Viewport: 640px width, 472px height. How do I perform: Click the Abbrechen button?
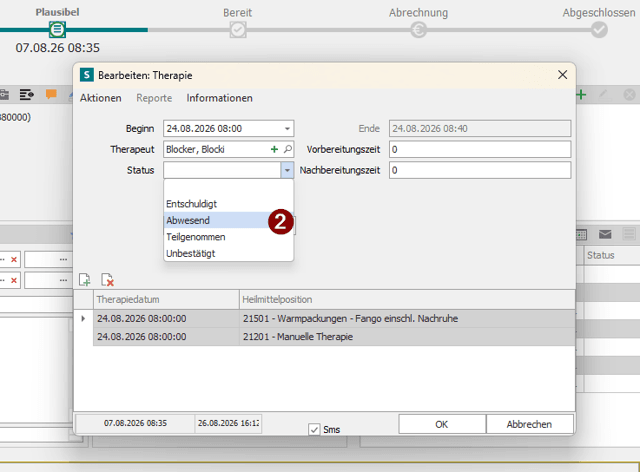point(530,424)
